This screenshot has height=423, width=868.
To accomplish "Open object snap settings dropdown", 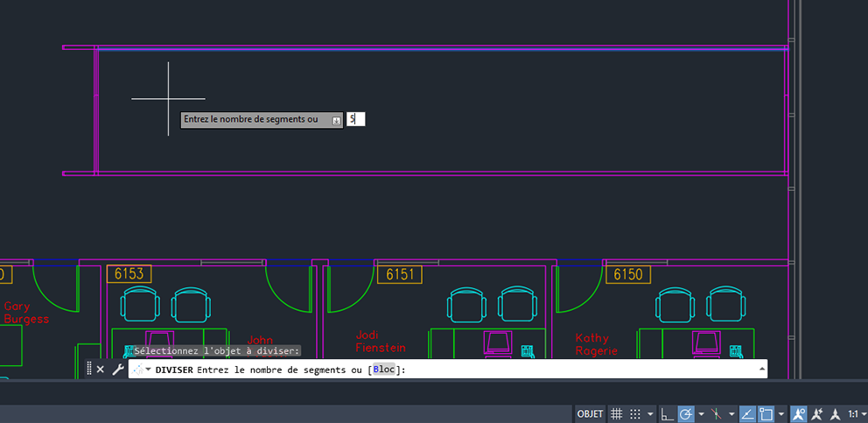I will pos(781,414).
